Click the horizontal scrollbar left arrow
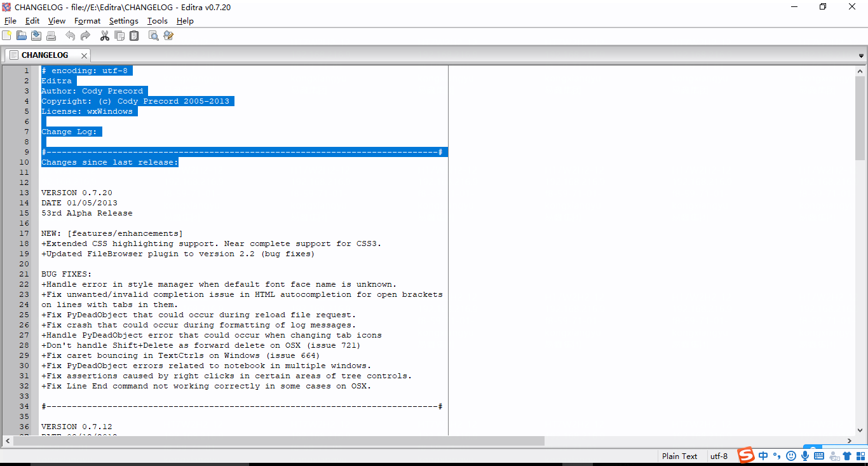The image size is (868, 466). click(8, 441)
